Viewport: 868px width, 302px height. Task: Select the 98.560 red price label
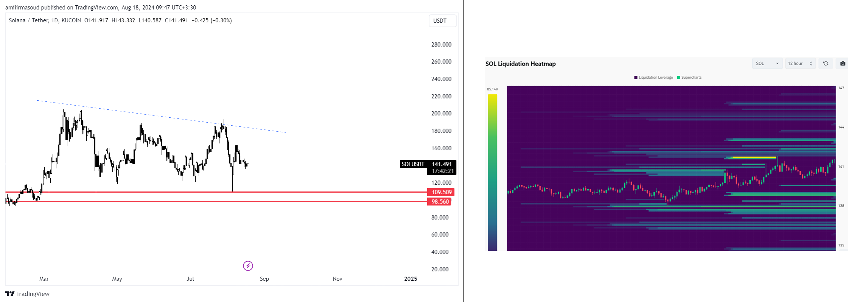pos(439,201)
